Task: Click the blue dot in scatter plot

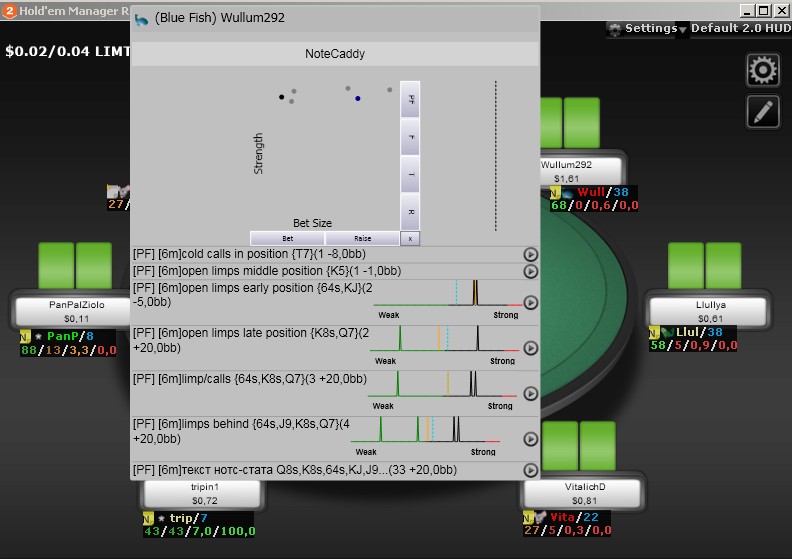Action: point(357,98)
